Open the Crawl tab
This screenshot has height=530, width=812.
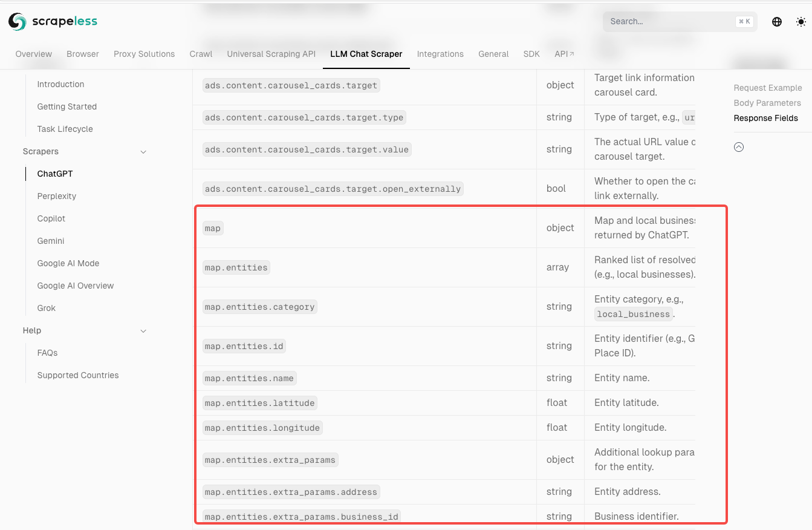(x=201, y=54)
